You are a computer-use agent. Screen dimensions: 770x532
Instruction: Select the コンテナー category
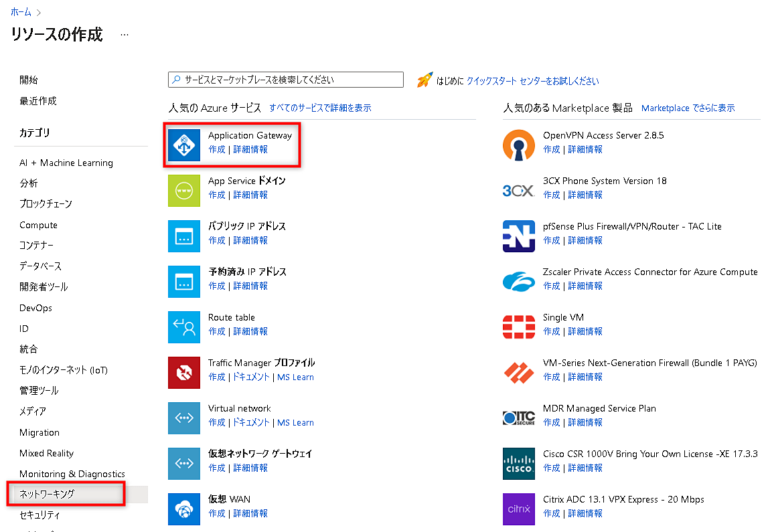[36, 246]
